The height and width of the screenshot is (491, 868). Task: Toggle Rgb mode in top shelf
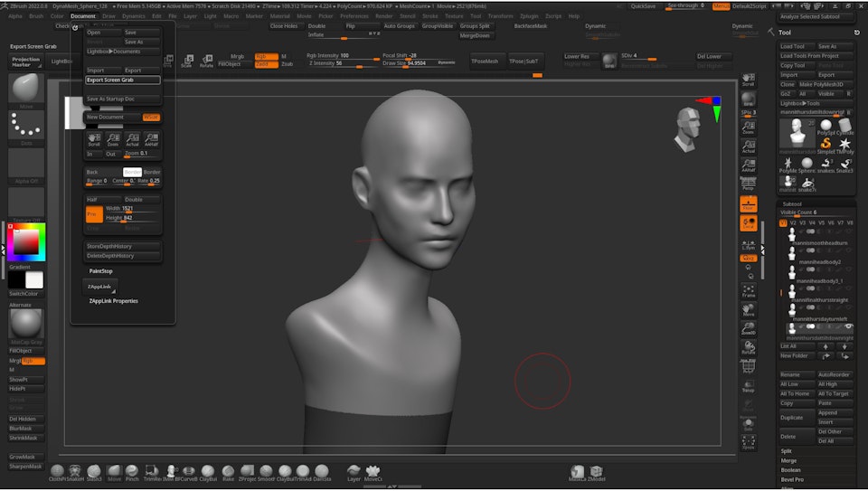point(266,56)
